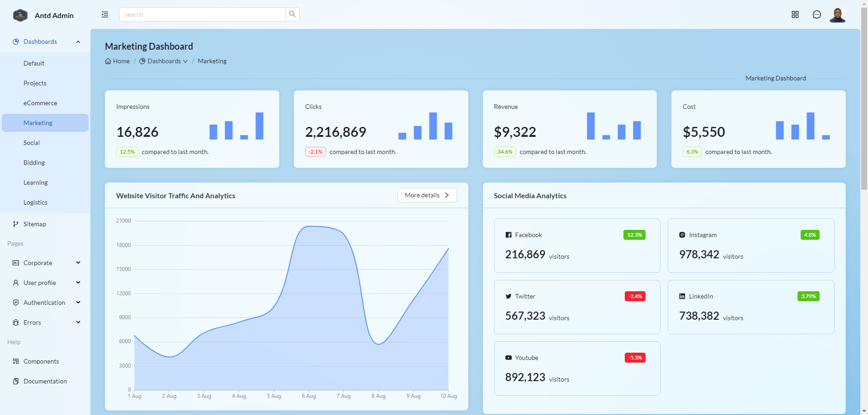The height and width of the screenshot is (415, 868).
Task: Click the Errors bug icon
Action: pyautogui.click(x=16, y=322)
